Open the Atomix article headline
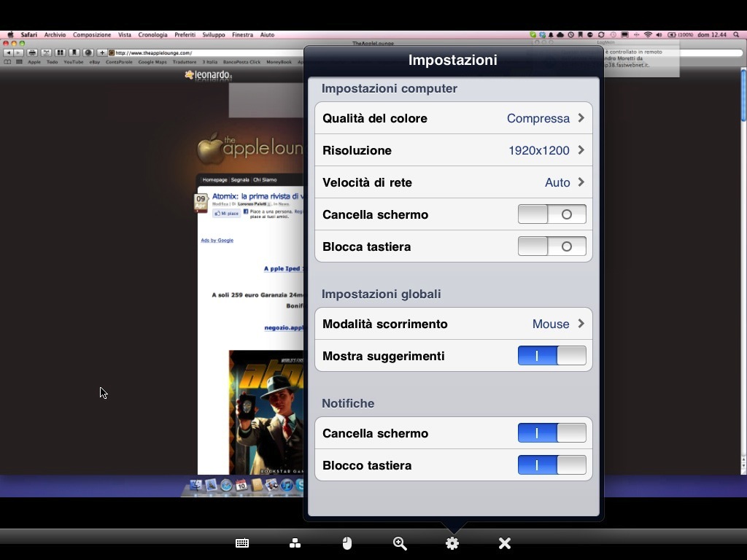The width and height of the screenshot is (747, 560). (x=258, y=196)
